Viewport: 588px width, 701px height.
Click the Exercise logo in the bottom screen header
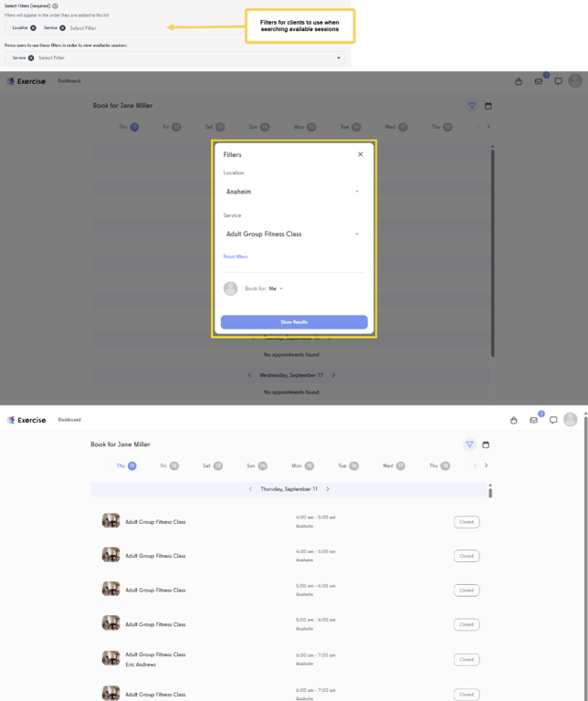tap(26, 420)
